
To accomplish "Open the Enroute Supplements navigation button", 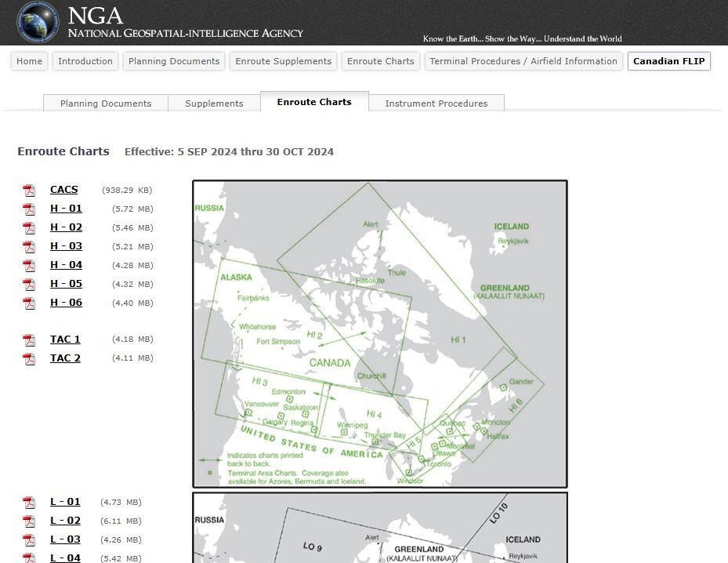I will tap(283, 61).
